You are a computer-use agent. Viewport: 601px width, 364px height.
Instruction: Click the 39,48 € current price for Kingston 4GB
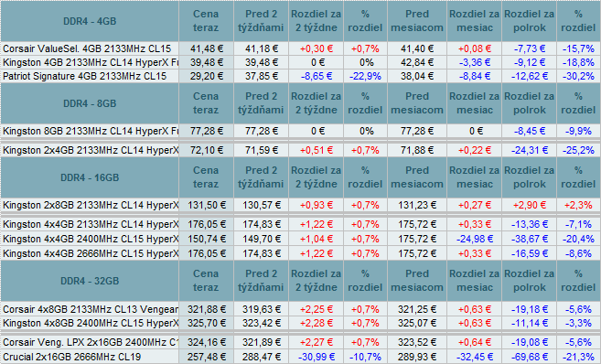tap(206, 62)
